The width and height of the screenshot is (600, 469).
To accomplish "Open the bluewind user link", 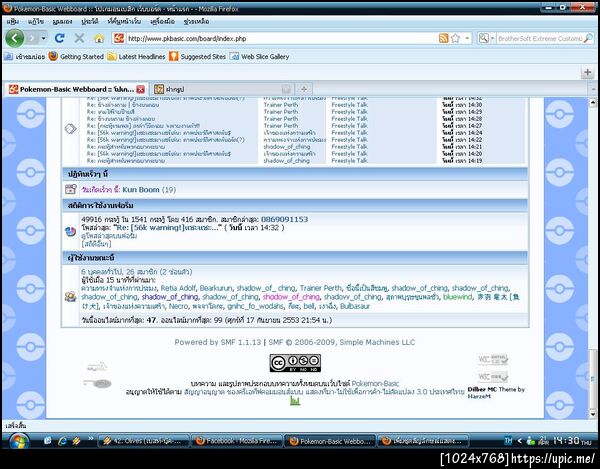I will click(457, 297).
